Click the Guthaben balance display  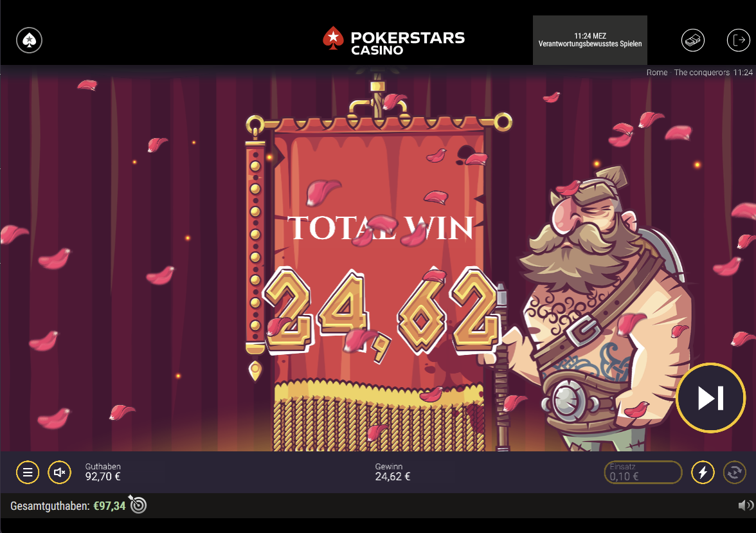tap(103, 472)
